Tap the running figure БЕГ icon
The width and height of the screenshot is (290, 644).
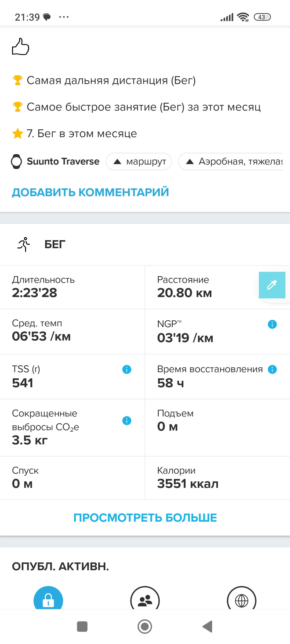pyautogui.click(x=24, y=244)
